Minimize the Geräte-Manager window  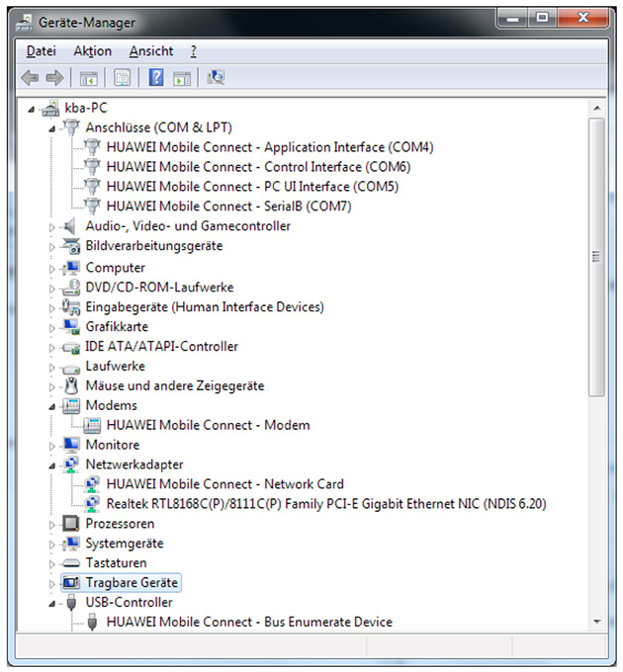tap(513, 18)
